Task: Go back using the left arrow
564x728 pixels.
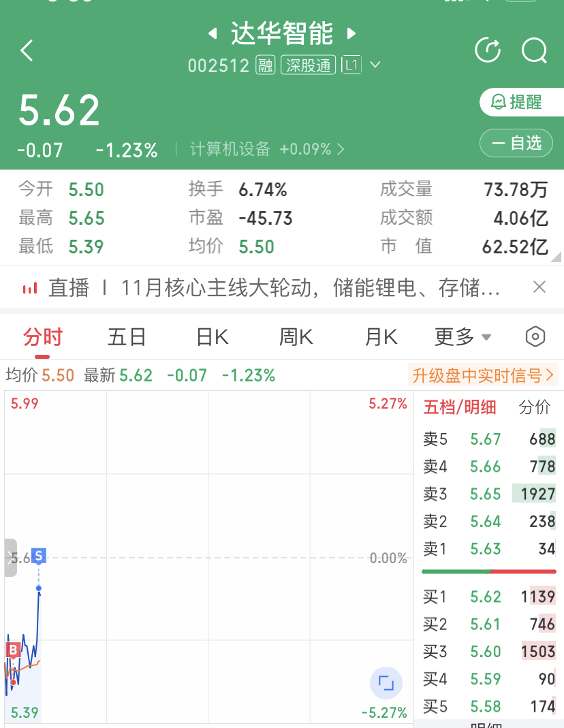Action: (x=27, y=50)
